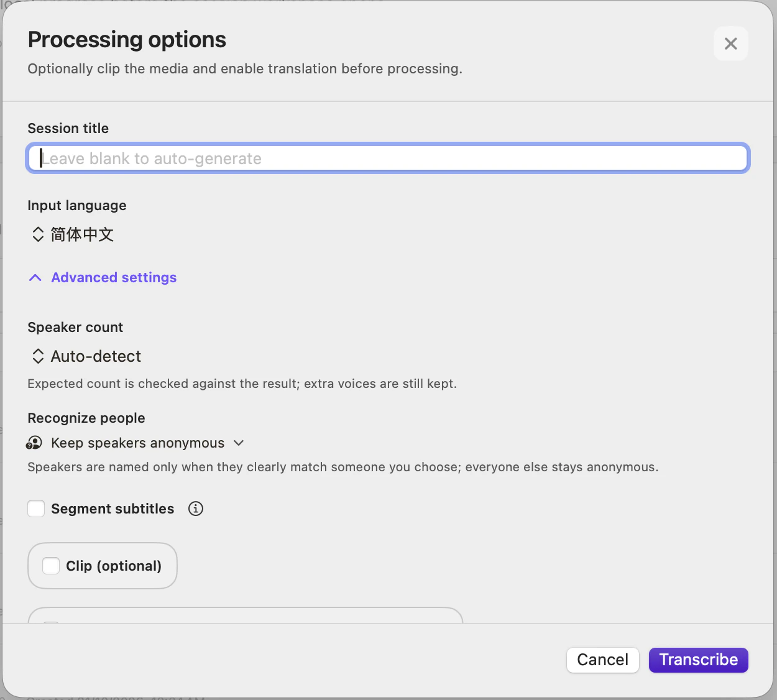This screenshot has width=777, height=700.
Task: Show Segment subtitles info tooltip icon
Action: [196, 509]
